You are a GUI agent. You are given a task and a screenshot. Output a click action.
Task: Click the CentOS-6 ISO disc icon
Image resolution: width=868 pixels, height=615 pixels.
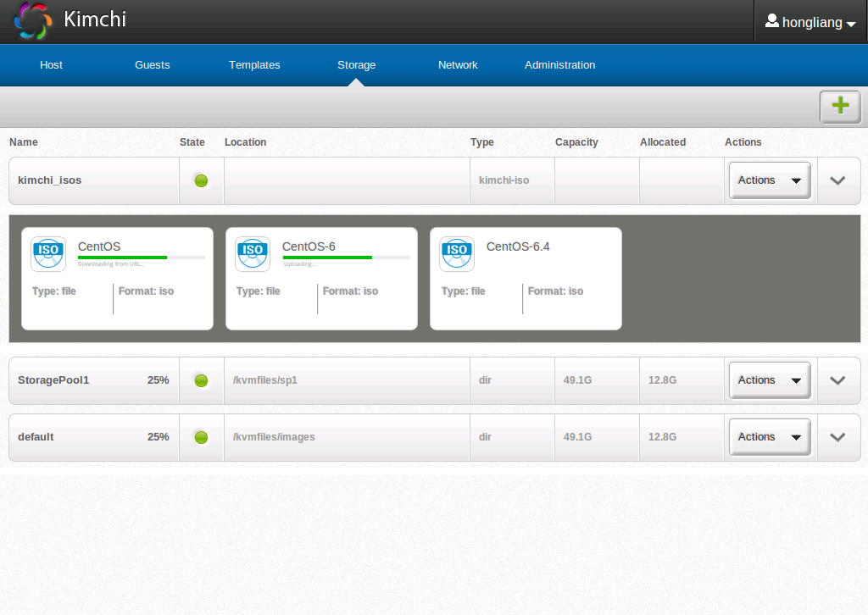click(253, 254)
